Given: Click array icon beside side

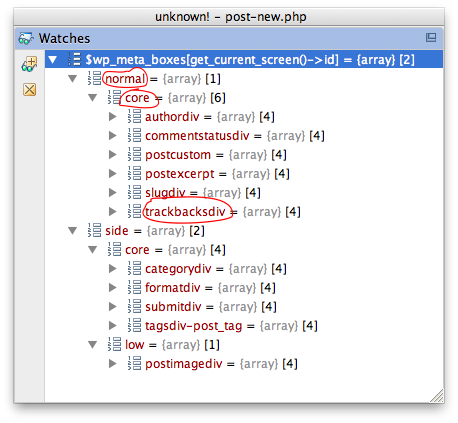Looking at the screenshot, I should pos(94,230).
